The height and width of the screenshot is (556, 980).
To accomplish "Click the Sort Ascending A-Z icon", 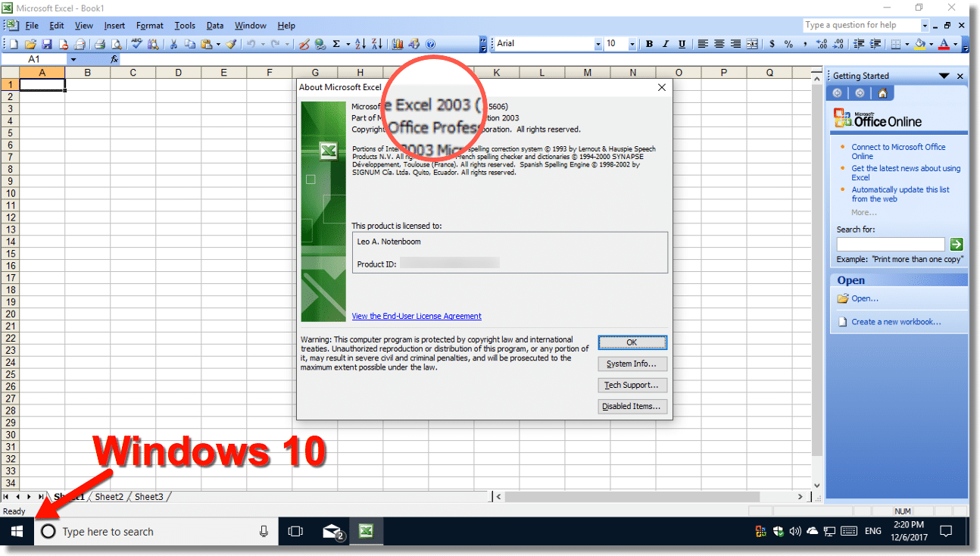I will 360,44.
